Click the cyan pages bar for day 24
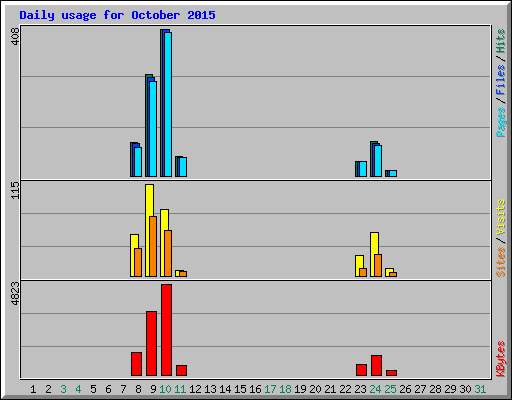Viewport: 512px width, 400px height. point(378,161)
